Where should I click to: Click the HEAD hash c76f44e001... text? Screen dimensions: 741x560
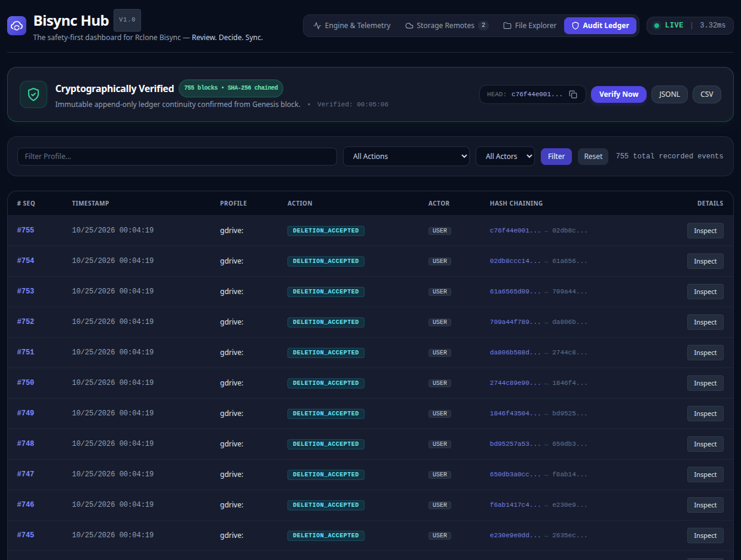537,94
